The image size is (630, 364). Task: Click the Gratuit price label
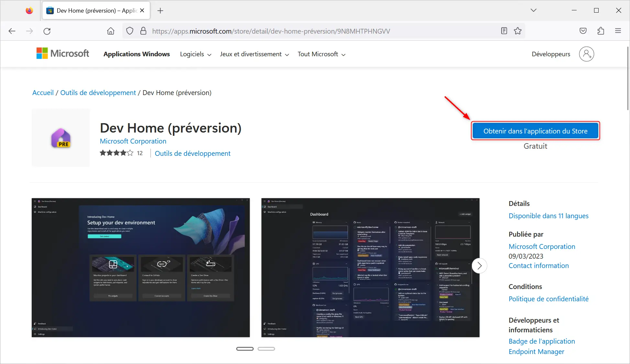tap(536, 146)
